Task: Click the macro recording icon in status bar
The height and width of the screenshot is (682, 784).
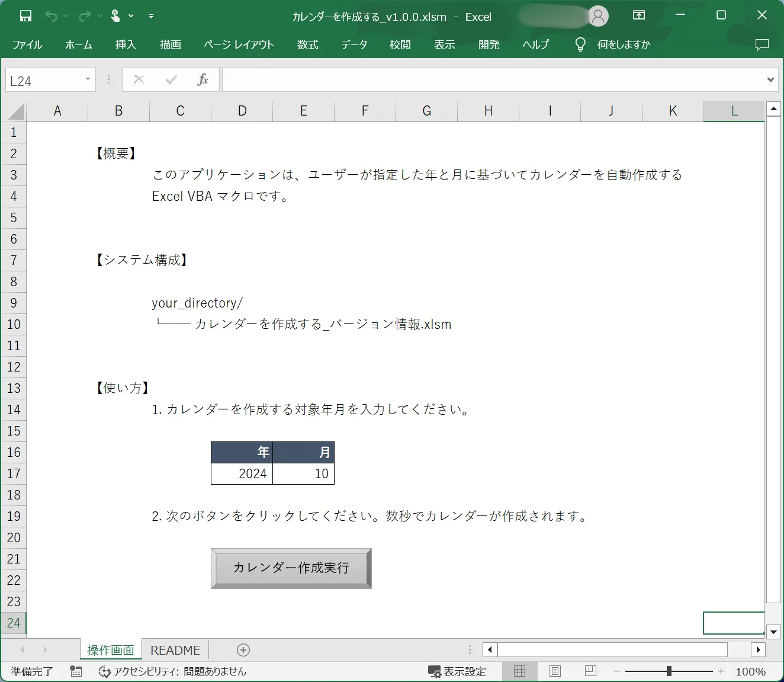Action: point(76,671)
